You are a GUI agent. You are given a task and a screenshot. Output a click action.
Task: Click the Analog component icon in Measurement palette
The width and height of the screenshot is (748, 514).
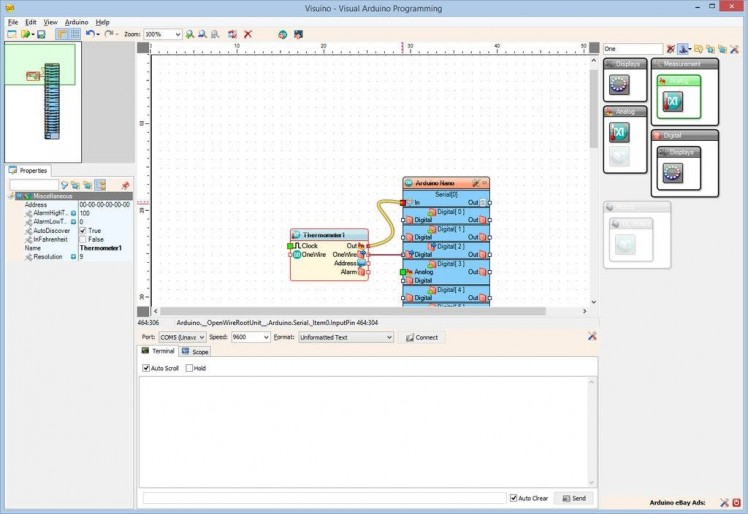673,101
